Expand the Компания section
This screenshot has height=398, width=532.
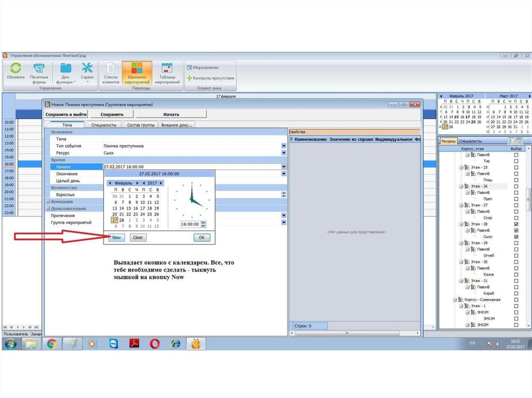(48, 201)
